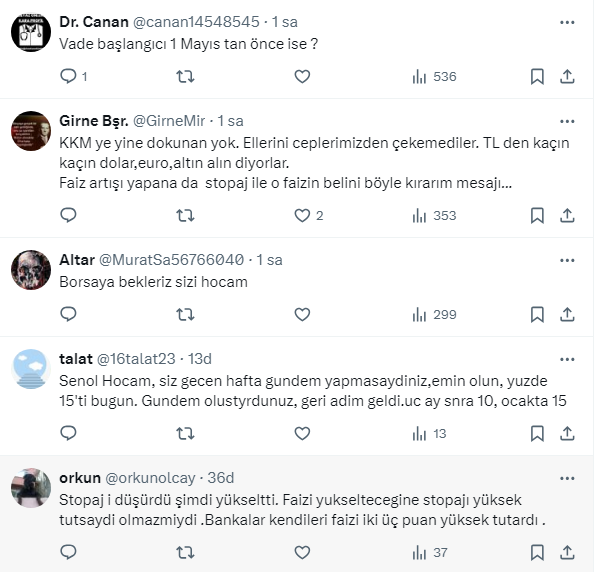Open talat's tweet timestamp 13d
The image size is (602, 572).
[200, 358]
